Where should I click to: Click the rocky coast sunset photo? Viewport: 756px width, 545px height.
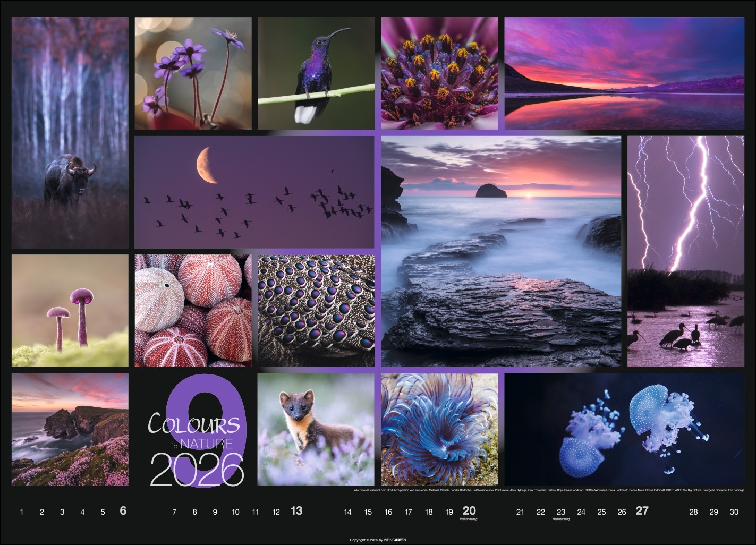[x=501, y=251]
